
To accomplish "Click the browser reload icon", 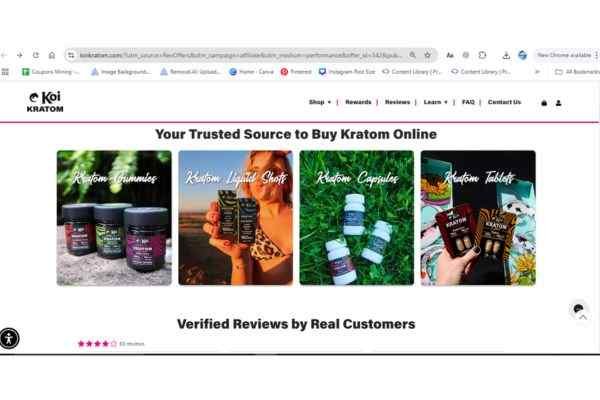I will 36,55.
